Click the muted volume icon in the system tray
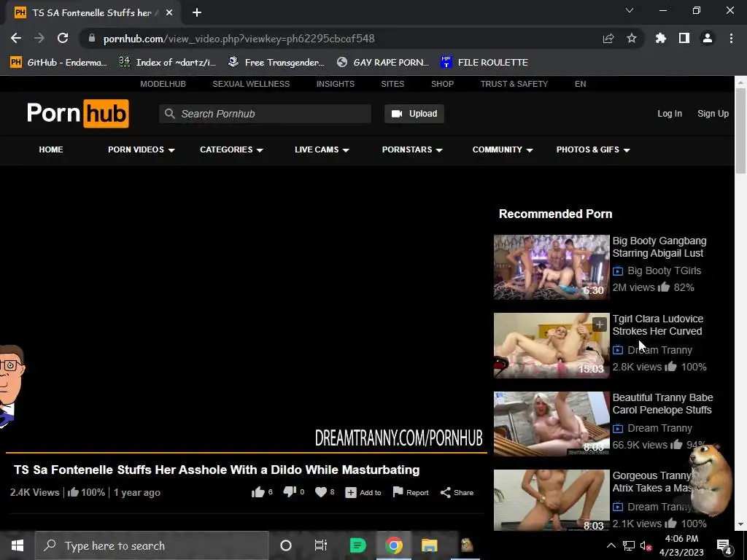The height and width of the screenshot is (560, 747). click(646, 545)
